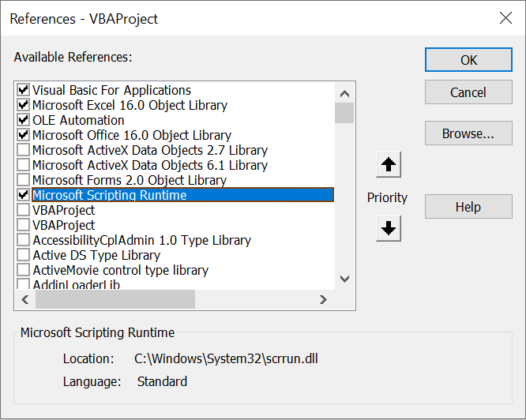Screen dimensions: 526x420
Task: Click the list's scroll down arrow
Action: coord(344,278)
